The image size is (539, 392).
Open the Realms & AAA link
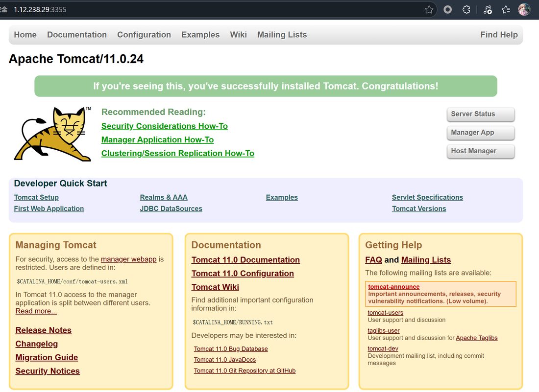point(164,197)
